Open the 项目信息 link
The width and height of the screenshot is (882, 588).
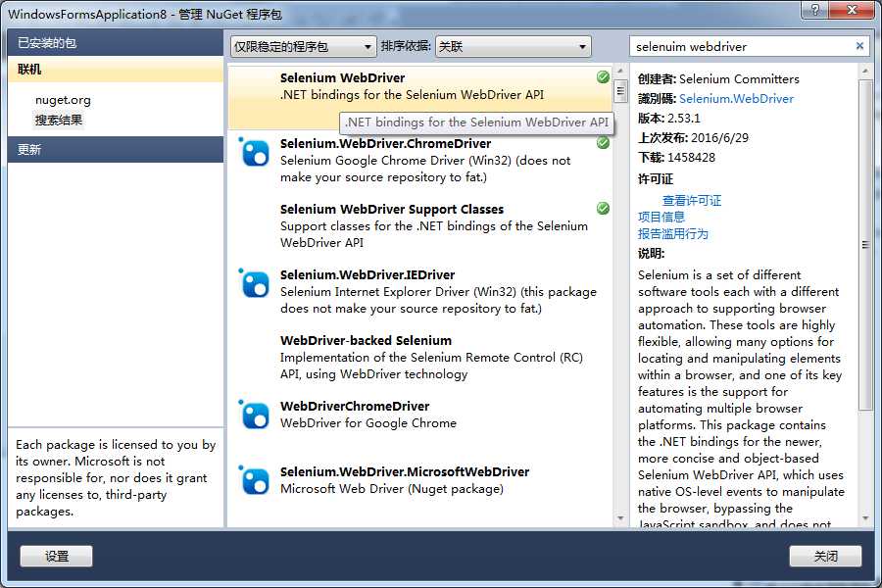[x=661, y=218]
